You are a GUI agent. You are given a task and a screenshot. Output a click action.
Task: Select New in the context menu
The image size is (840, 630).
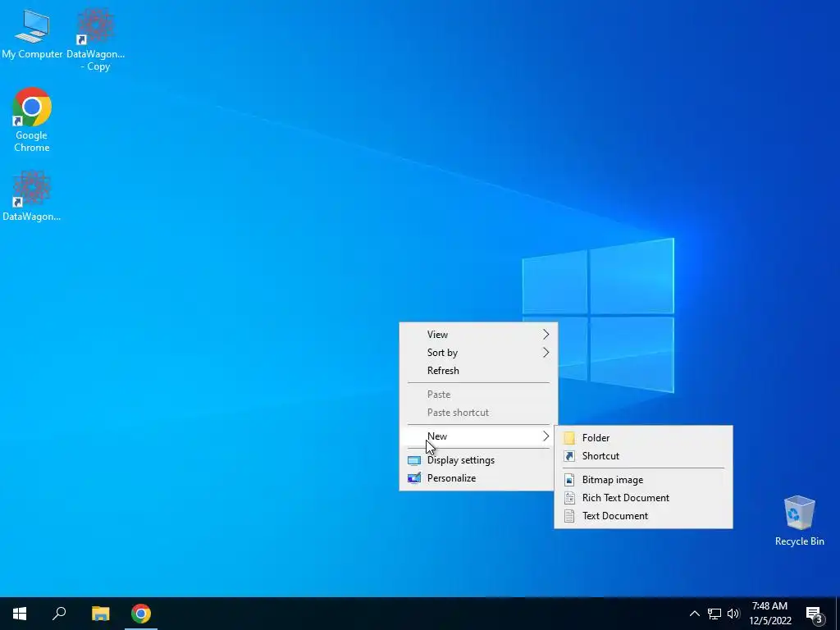[478, 436]
